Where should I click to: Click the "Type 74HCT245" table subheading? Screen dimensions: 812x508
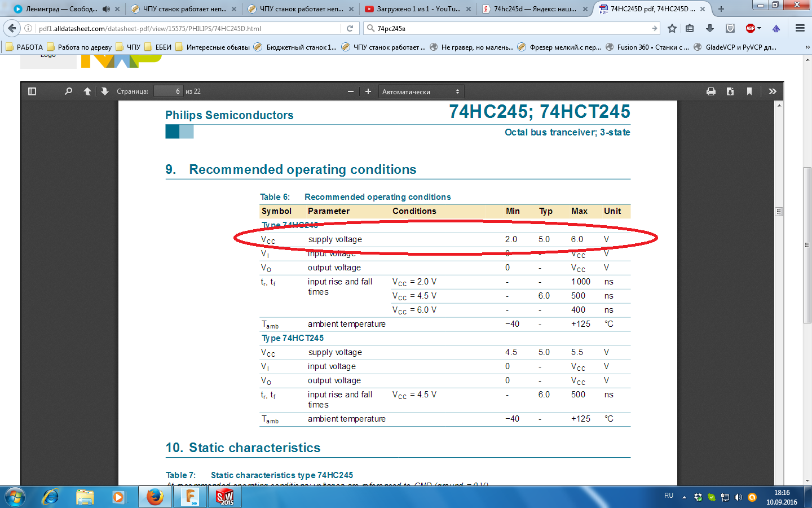293,338
